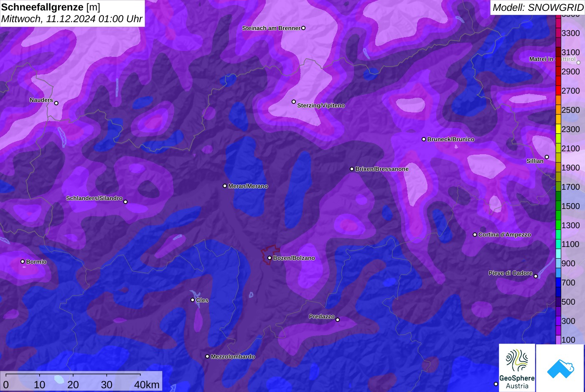The width and height of the screenshot is (585, 392).
Task: Click the Predazzo town label
Action: pyautogui.click(x=322, y=316)
